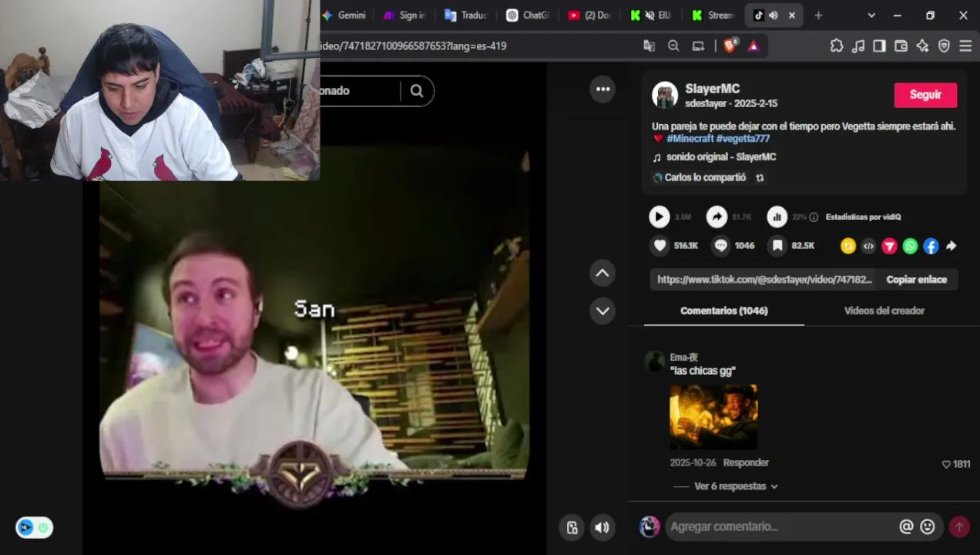
Task: Expand Ver 6 respuestas replies
Action: click(x=736, y=486)
